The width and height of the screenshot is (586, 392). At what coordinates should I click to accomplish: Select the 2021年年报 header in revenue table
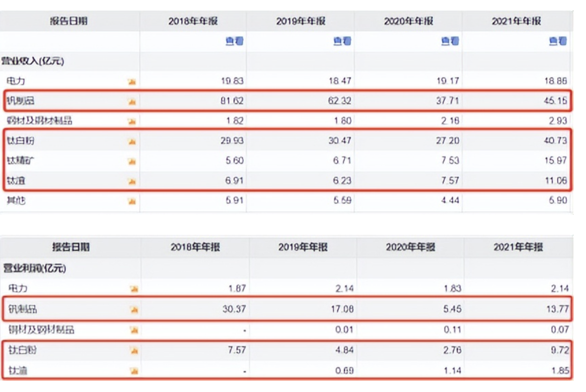point(516,21)
